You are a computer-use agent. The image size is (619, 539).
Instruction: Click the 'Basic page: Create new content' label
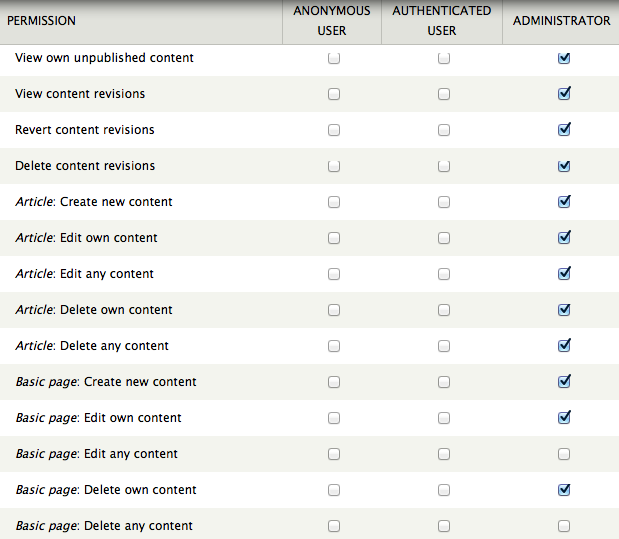[106, 382]
